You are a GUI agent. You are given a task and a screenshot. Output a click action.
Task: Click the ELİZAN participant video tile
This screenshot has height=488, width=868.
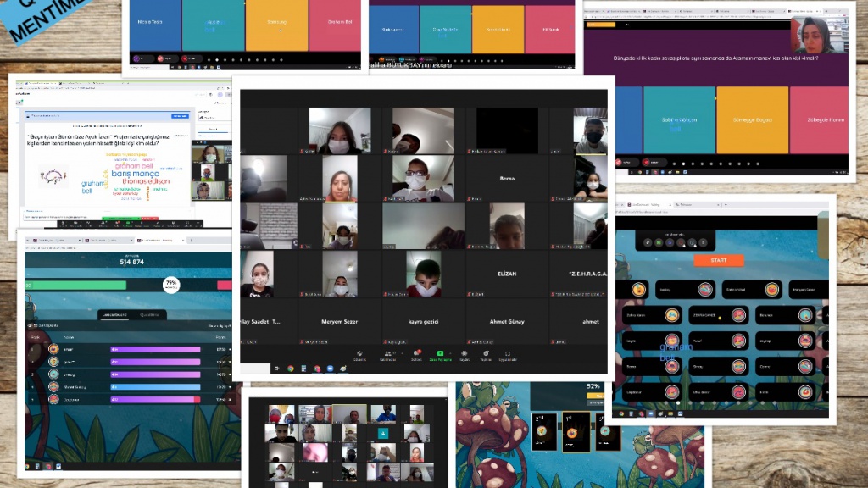pyautogui.click(x=506, y=274)
